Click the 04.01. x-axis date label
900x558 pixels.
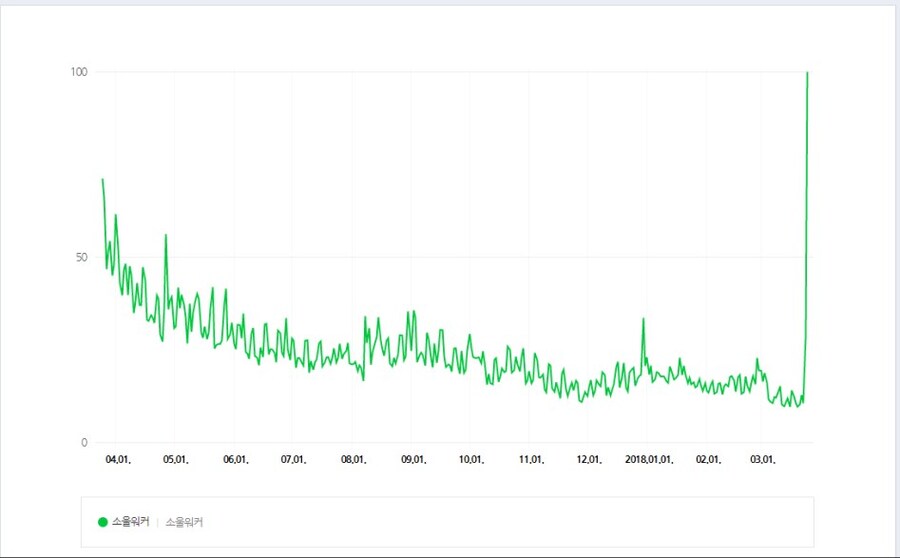(x=117, y=460)
